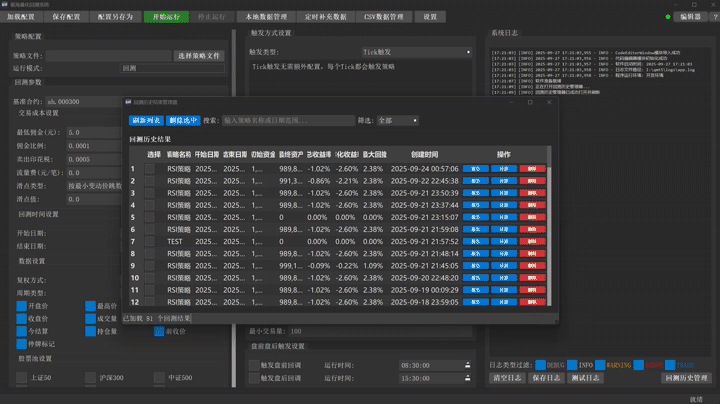
Task: Click the first blue action button in row 3
Action: (475, 193)
